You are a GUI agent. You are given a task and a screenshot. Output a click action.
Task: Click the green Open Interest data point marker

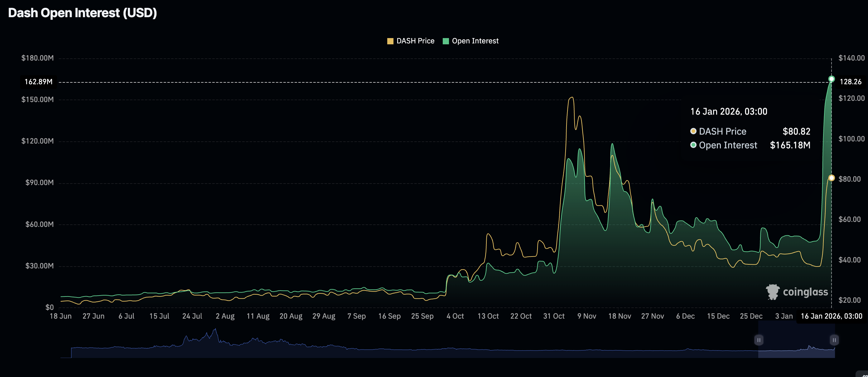pos(831,79)
